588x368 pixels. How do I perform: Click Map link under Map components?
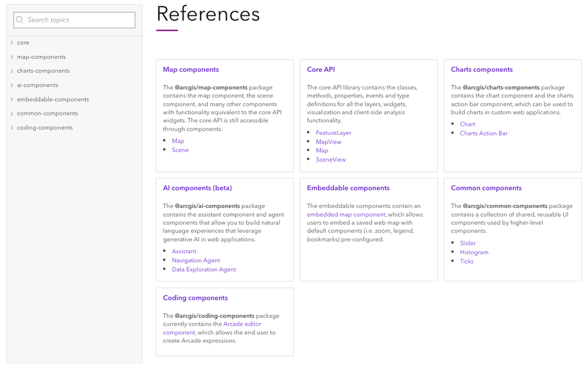(178, 141)
